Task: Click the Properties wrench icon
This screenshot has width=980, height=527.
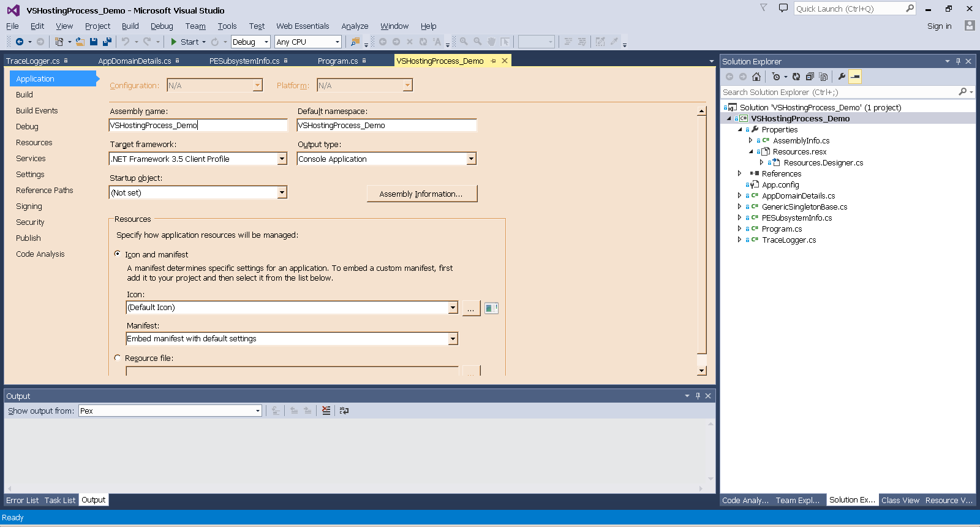Action: point(842,77)
